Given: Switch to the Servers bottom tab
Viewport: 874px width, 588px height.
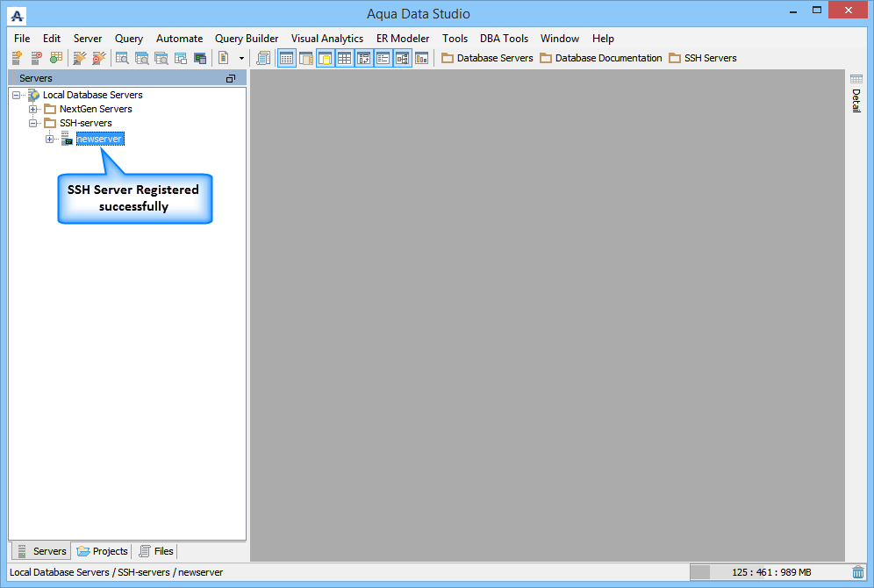Looking at the screenshot, I should click(x=42, y=551).
